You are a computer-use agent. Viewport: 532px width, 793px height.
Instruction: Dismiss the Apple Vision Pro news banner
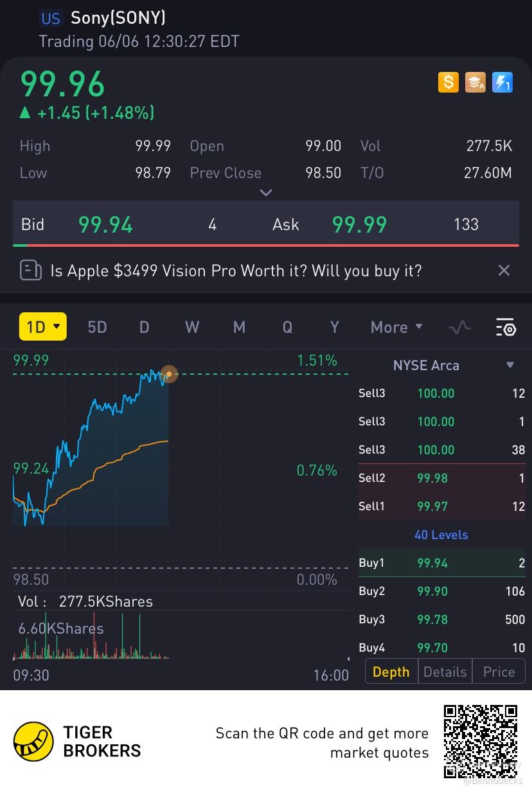pyautogui.click(x=504, y=271)
